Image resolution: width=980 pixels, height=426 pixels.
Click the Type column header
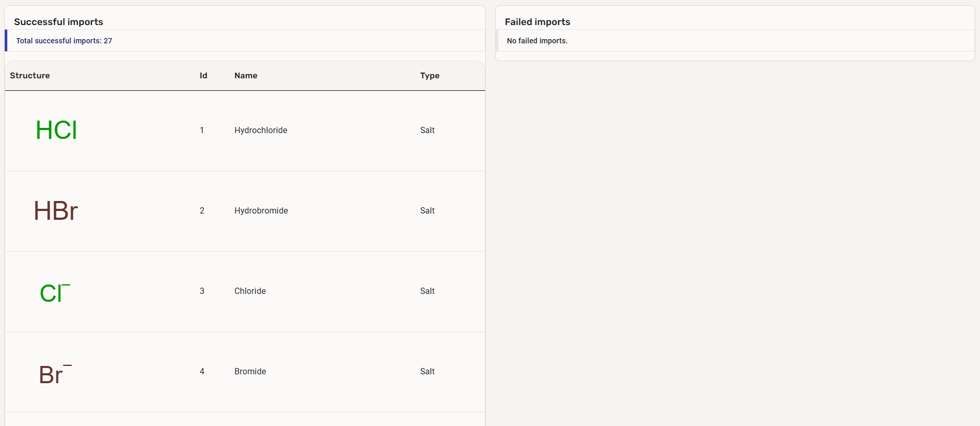[429, 76]
